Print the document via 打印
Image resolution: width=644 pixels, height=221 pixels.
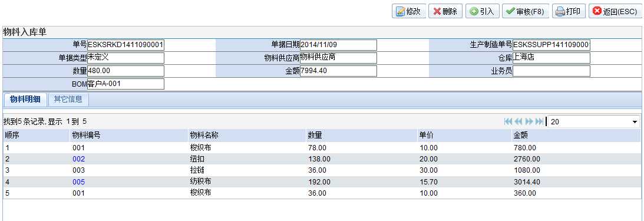click(x=569, y=12)
